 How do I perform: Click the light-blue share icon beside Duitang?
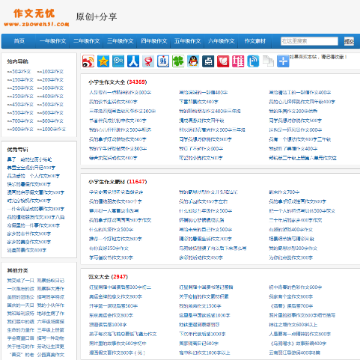pyautogui.click(x=253, y=61)
